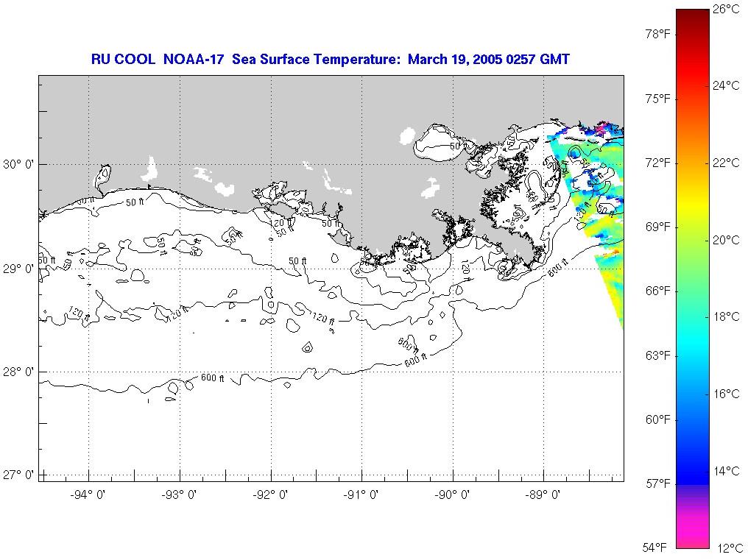The width and height of the screenshot is (748, 560).
Task: Click the 63°F Fahrenheit scale label
Action: pos(658,355)
